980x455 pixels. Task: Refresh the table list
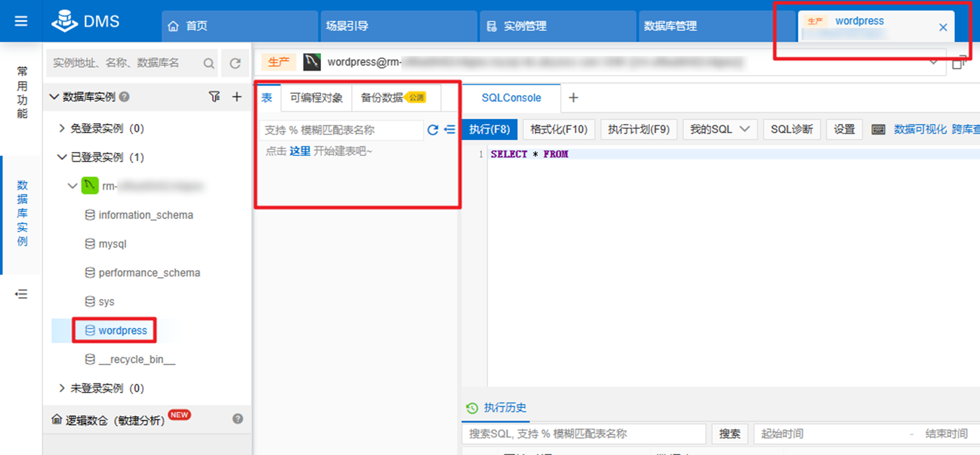433,129
